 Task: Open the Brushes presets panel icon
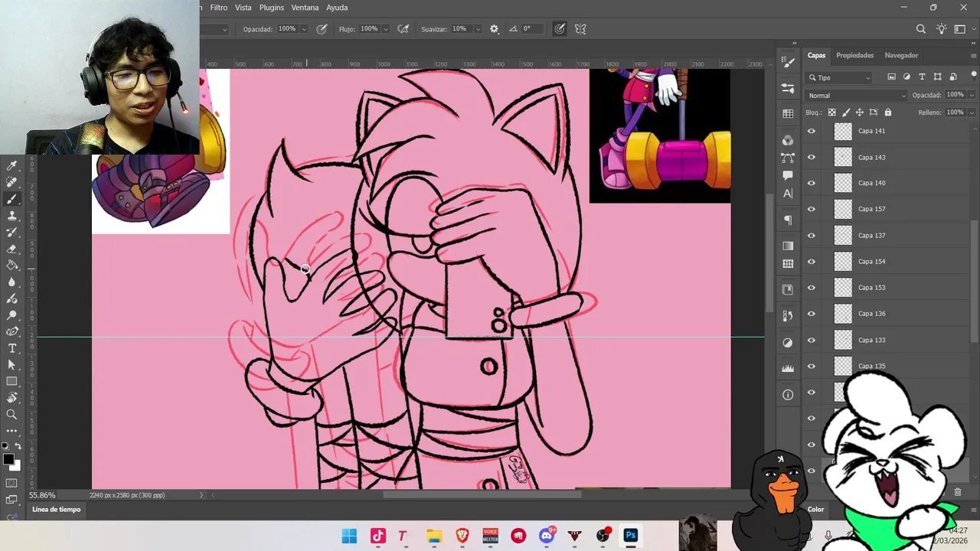(788, 88)
